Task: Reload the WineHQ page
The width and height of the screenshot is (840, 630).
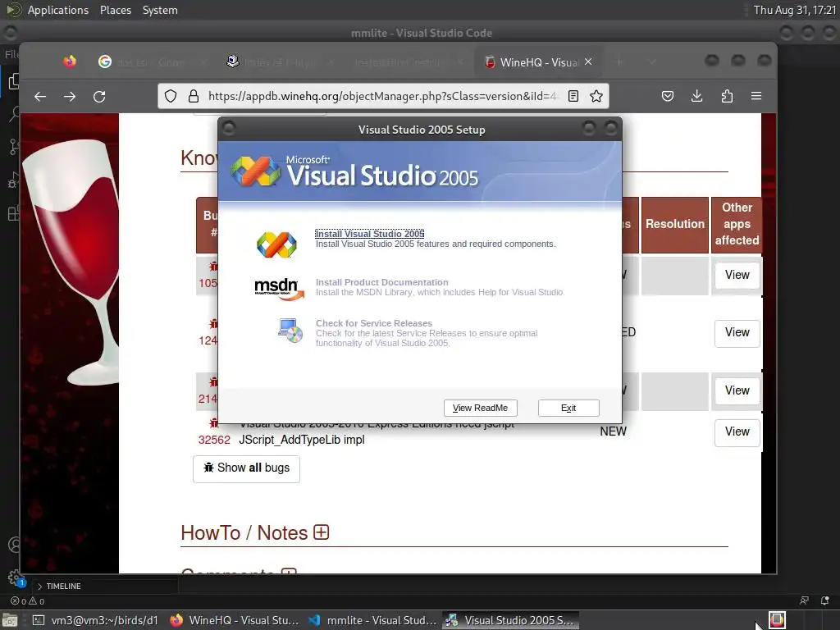Action: click(99, 97)
